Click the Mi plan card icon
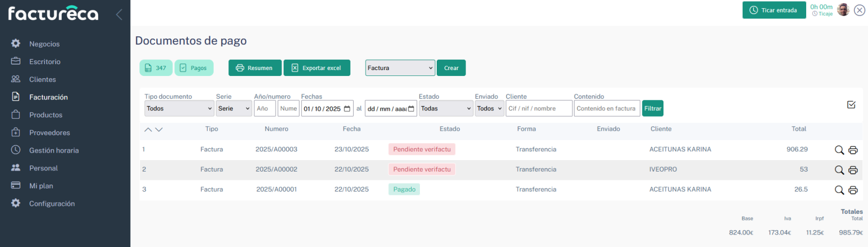Viewport: 868px width, 247px height. pos(16,186)
